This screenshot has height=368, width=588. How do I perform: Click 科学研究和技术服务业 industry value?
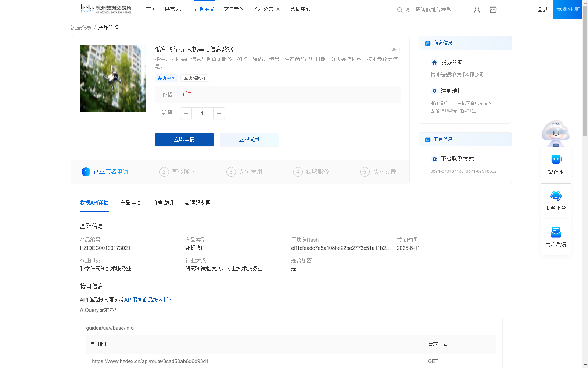pyautogui.click(x=106, y=269)
